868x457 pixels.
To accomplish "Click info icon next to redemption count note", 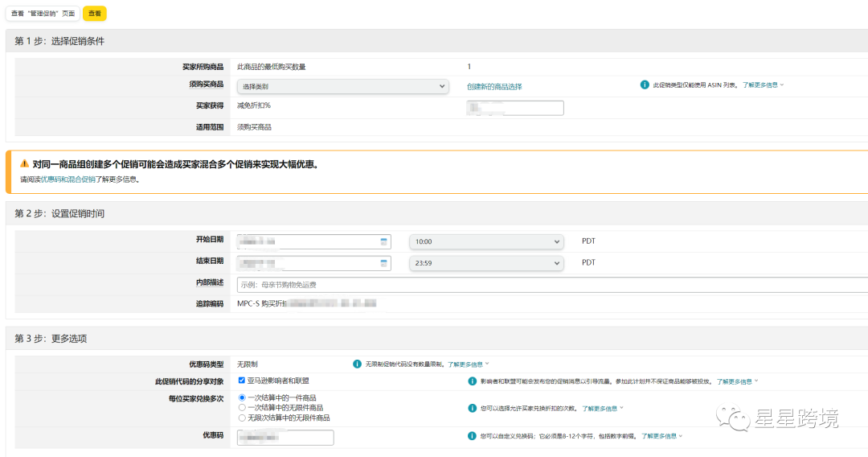I will (x=472, y=408).
